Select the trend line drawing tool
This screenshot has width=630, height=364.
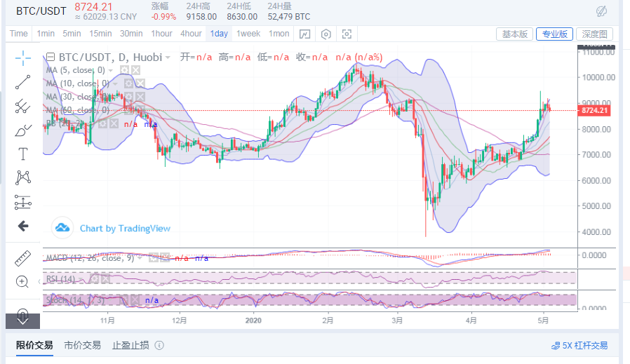23,82
